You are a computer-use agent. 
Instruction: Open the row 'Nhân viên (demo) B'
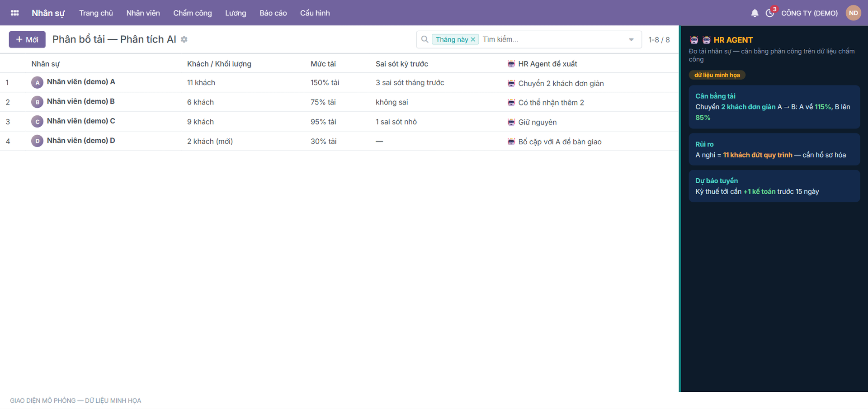pos(339,102)
